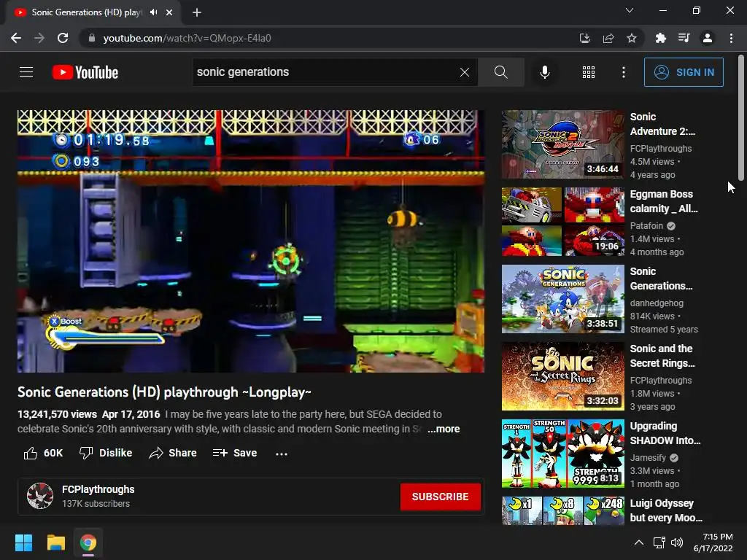Viewport: 747px width, 560px height.
Task: Click the page vertical scrollbar
Action: pos(741,117)
